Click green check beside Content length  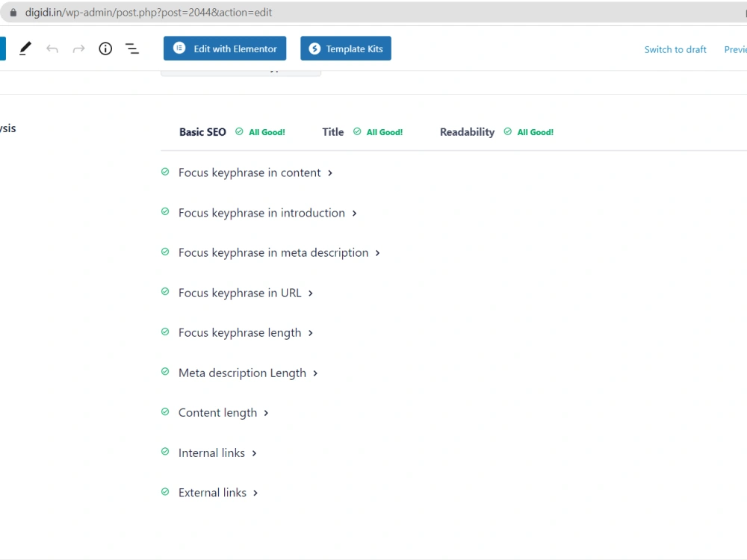(x=165, y=411)
